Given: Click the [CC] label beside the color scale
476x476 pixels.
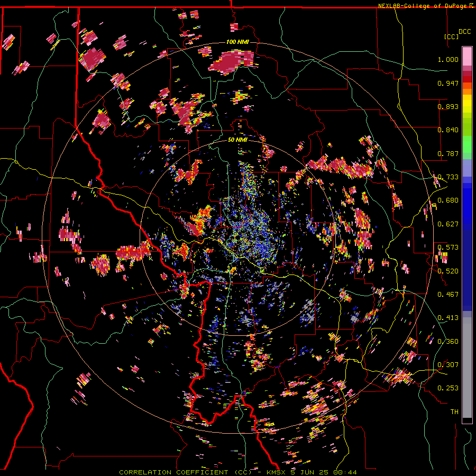Looking at the screenshot, I should tap(452, 36).
